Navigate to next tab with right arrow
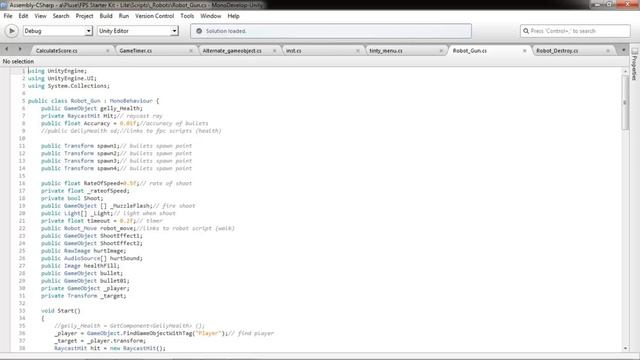 [x=20, y=49]
